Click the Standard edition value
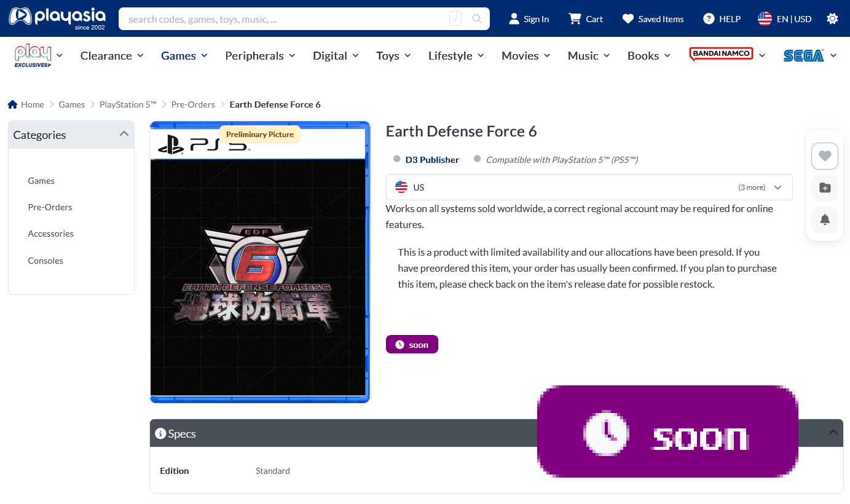The height and width of the screenshot is (504, 850). click(273, 471)
